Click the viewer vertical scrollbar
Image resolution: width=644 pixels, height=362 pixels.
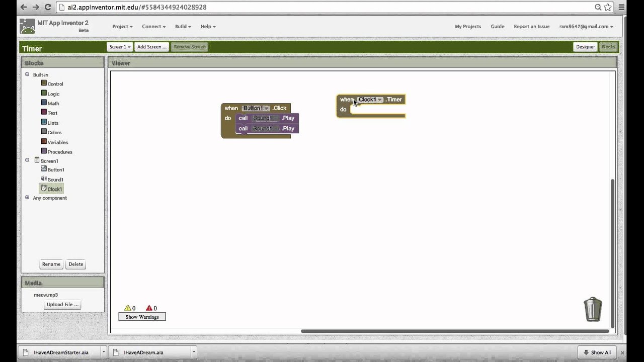click(612, 253)
